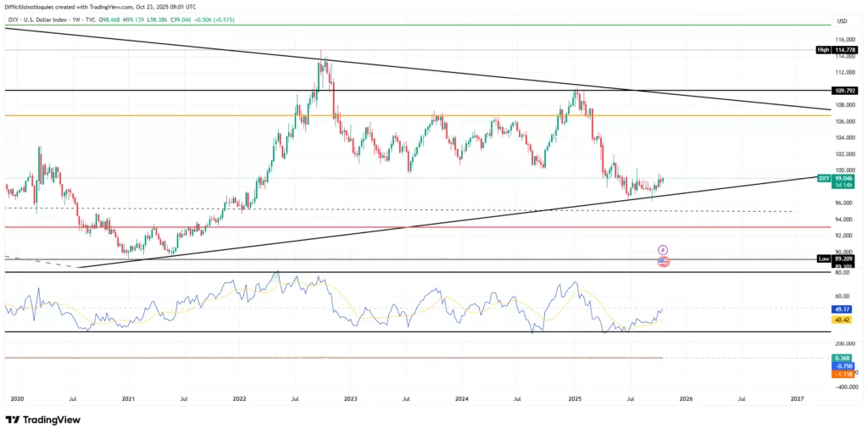The image size is (868, 434).
Task: Click the US flag economic event icon
Action: coord(663,262)
